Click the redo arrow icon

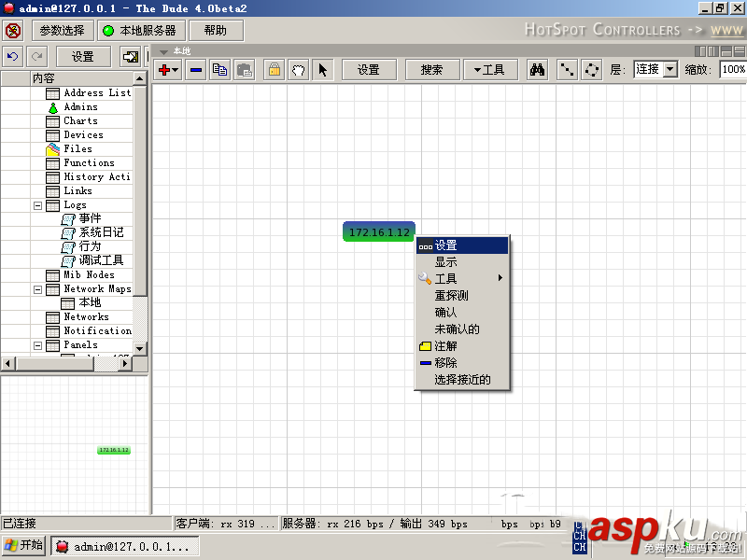(36, 57)
